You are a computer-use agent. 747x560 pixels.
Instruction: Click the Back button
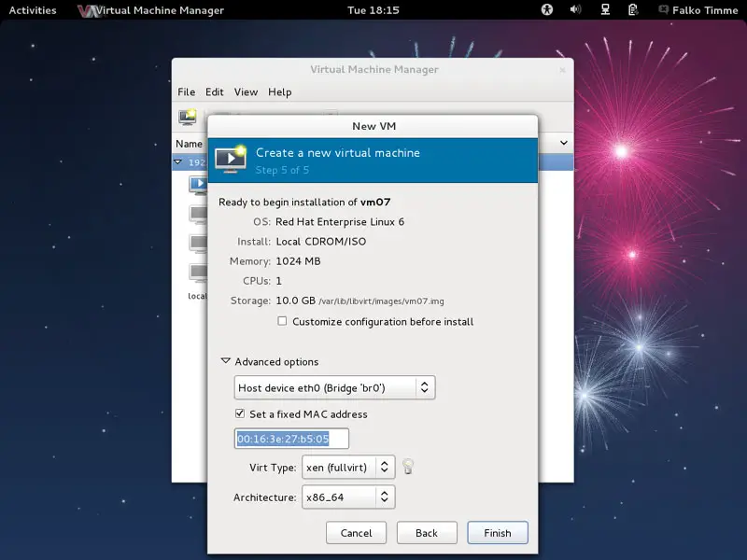pyautogui.click(x=427, y=532)
